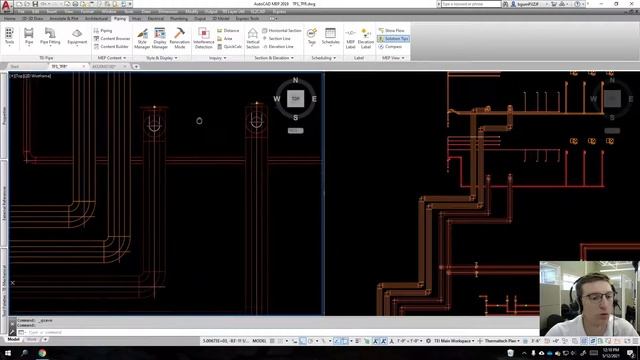640x360 pixels.
Task: Select the Pipe Fitting tool
Action: [x=50, y=36]
